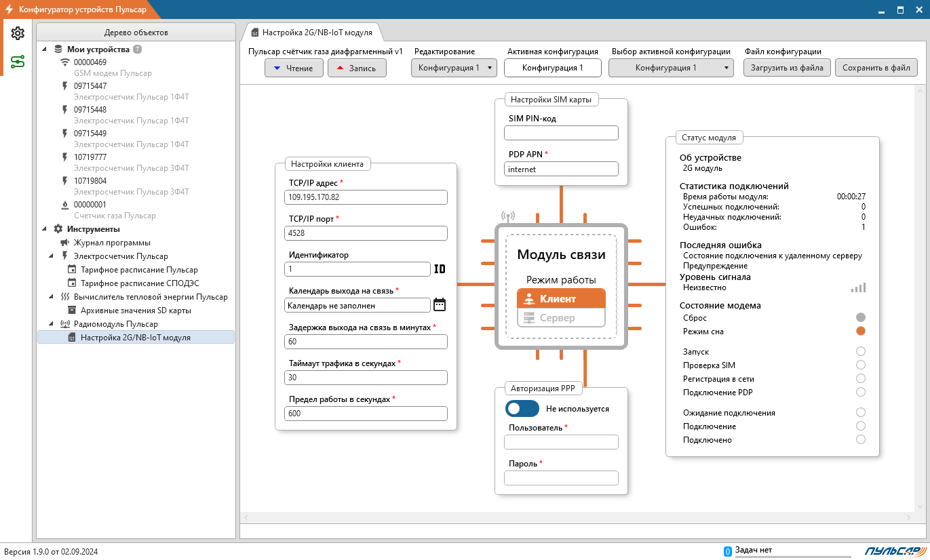The image size is (930, 560).
Task: Open the Редактирование configuration dropdown
Action: pos(454,68)
